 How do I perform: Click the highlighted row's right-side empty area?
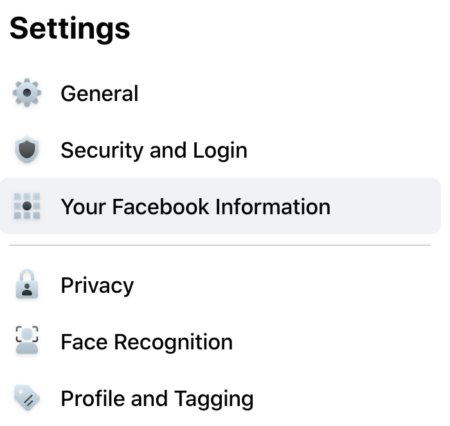(385, 206)
